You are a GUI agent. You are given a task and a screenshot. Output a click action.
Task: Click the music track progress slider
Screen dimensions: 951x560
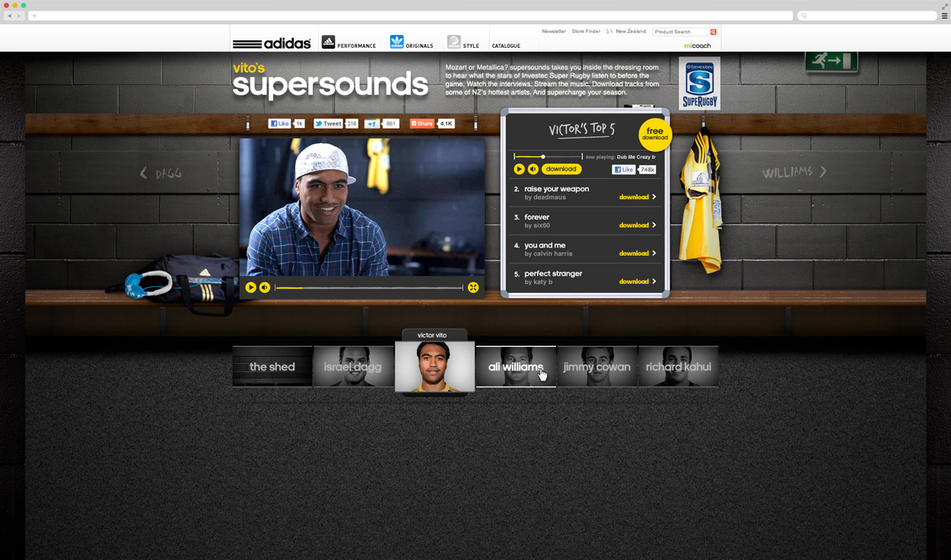(548, 157)
